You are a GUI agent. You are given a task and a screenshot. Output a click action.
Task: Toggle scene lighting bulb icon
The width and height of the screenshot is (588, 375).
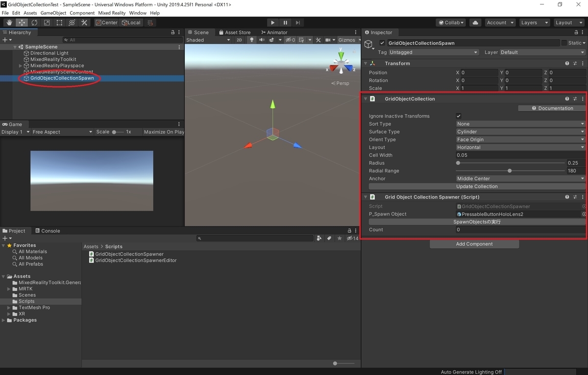252,40
